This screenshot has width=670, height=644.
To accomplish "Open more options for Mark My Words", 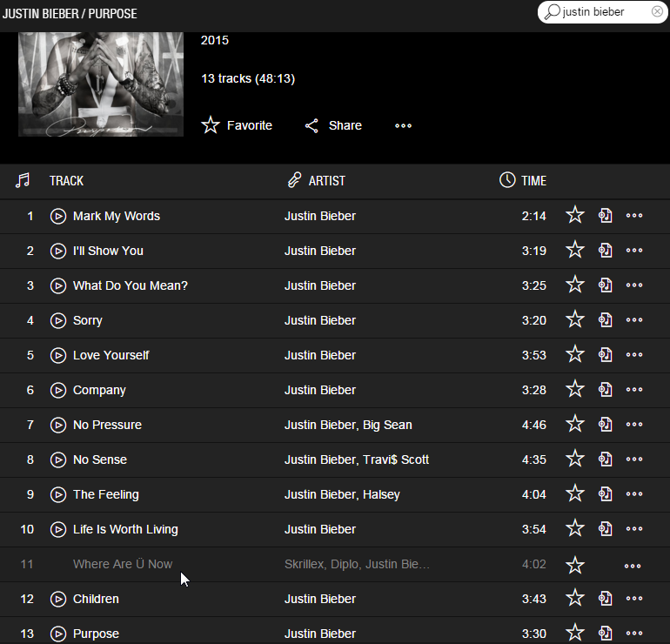I will click(x=634, y=216).
